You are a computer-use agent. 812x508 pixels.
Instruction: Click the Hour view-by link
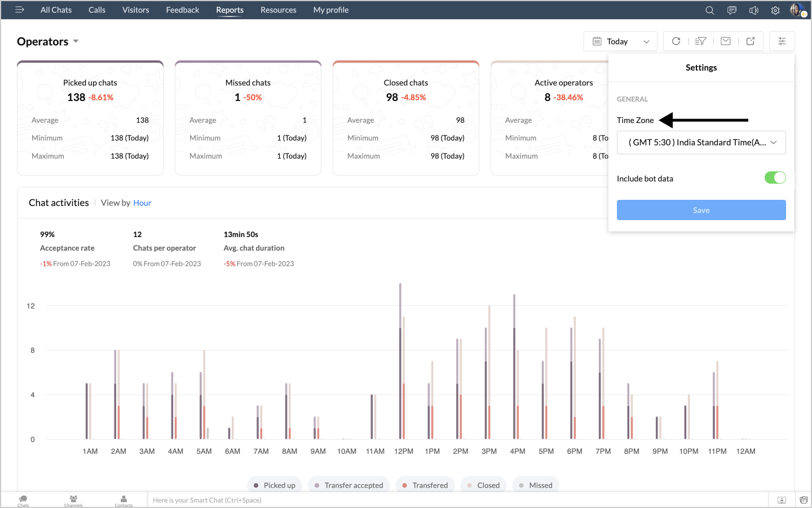tap(142, 203)
